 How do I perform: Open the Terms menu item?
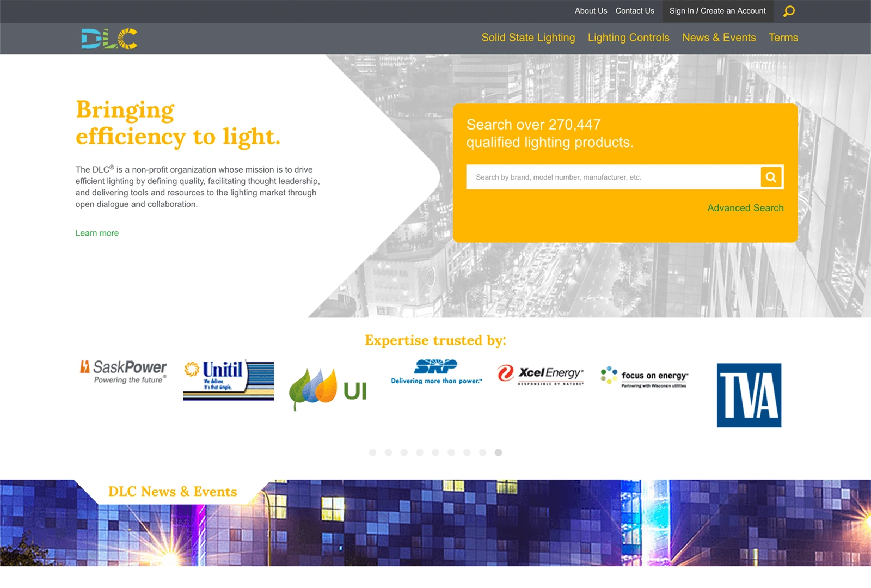783,38
